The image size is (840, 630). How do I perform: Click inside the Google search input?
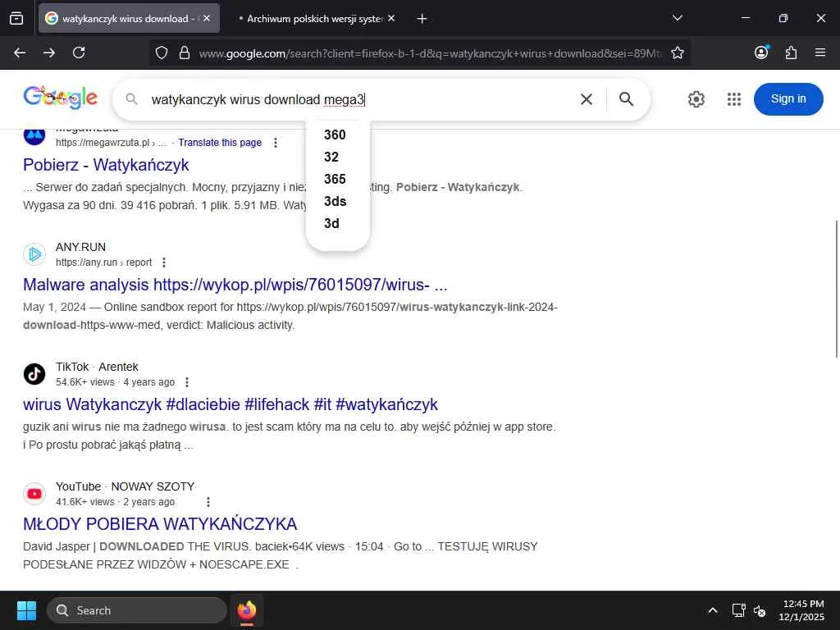pyautogui.click(x=359, y=99)
